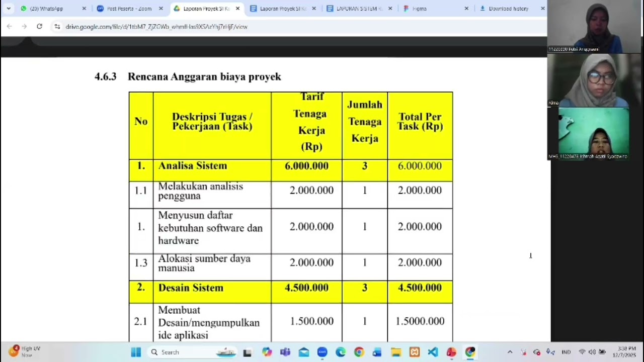Click total '1.5000.000' in row 2.1
644x362 pixels.
[x=420, y=321]
